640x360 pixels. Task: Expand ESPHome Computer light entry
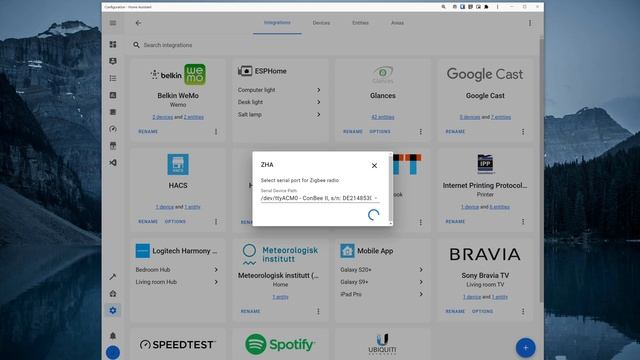coord(279,90)
